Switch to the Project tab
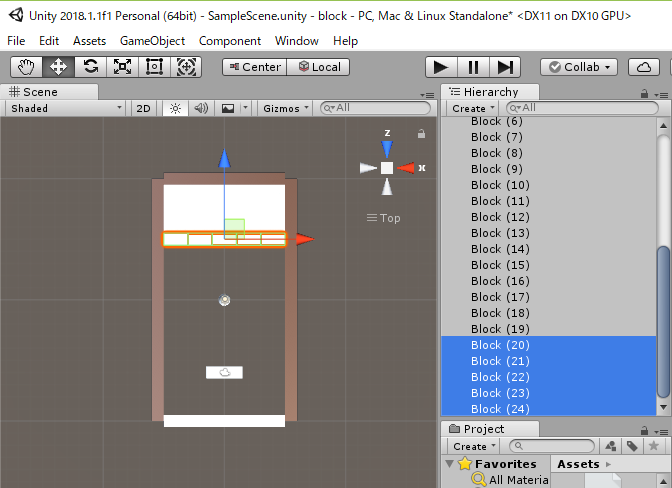Viewport: 672px width, 488px height. [x=490, y=429]
